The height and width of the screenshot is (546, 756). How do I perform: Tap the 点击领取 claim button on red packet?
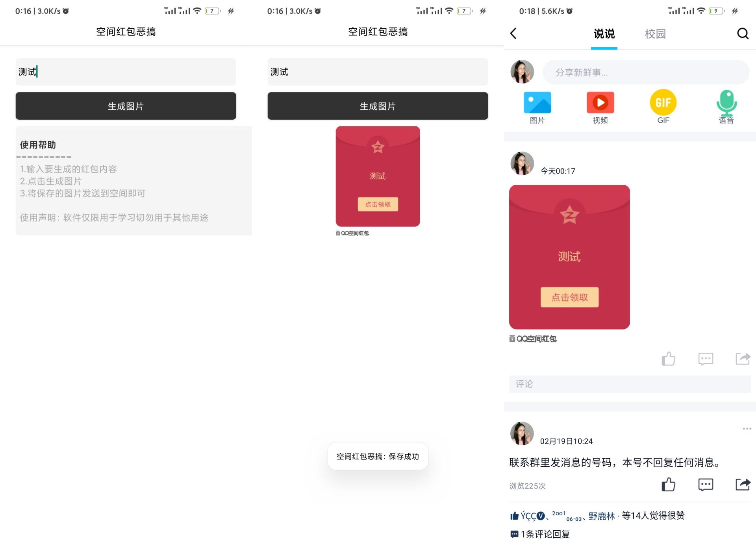[569, 298]
